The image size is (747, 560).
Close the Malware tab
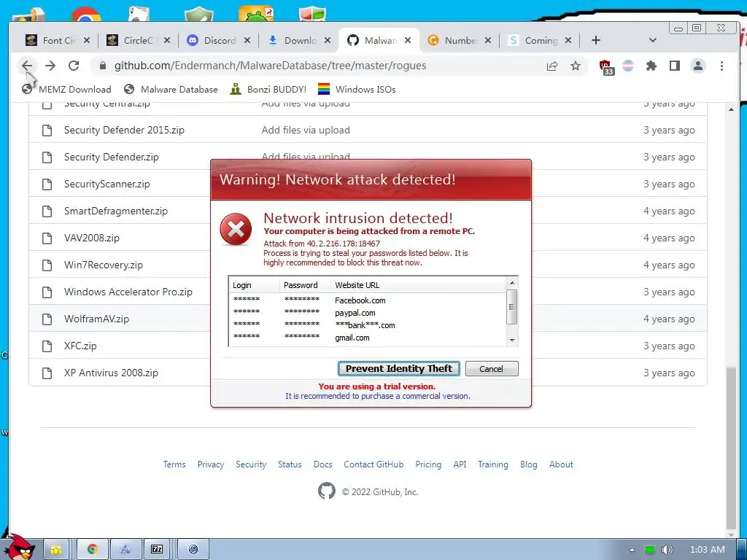click(x=408, y=41)
